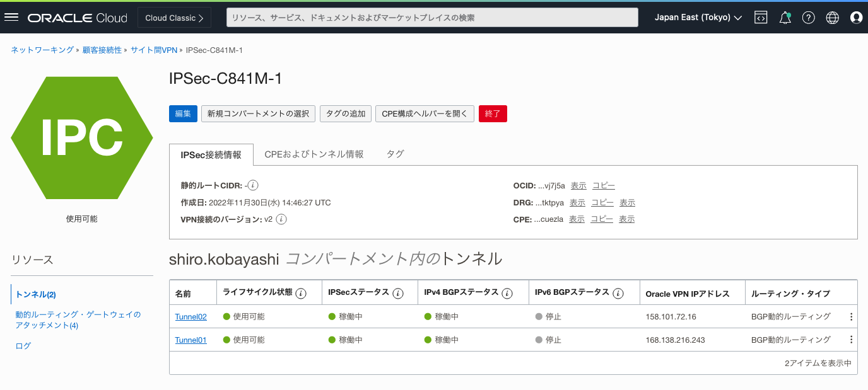The width and height of the screenshot is (868, 390).
Task: Click info icon next to 静的ルートCIDR
Action: click(253, 185)
